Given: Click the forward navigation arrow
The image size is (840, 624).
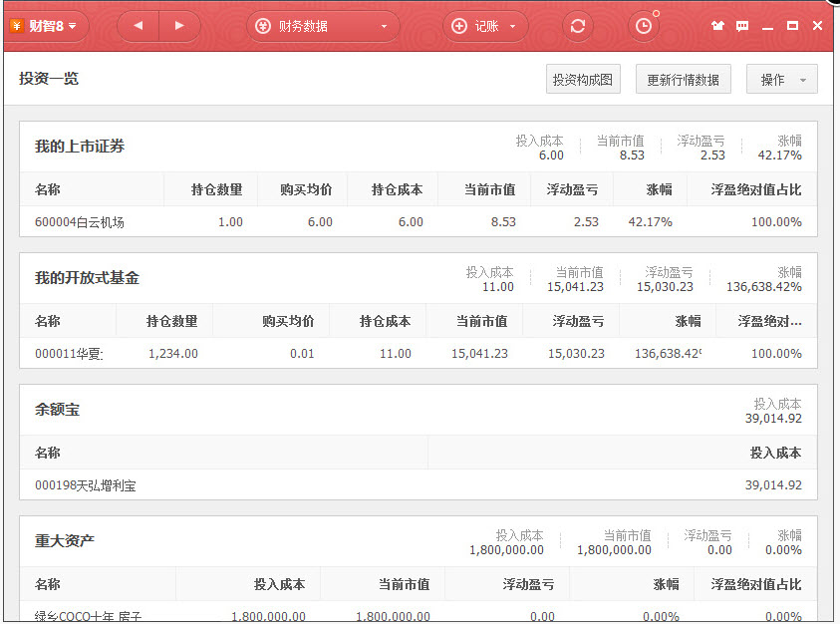Looking at the screenshot, I should (179, 26).
